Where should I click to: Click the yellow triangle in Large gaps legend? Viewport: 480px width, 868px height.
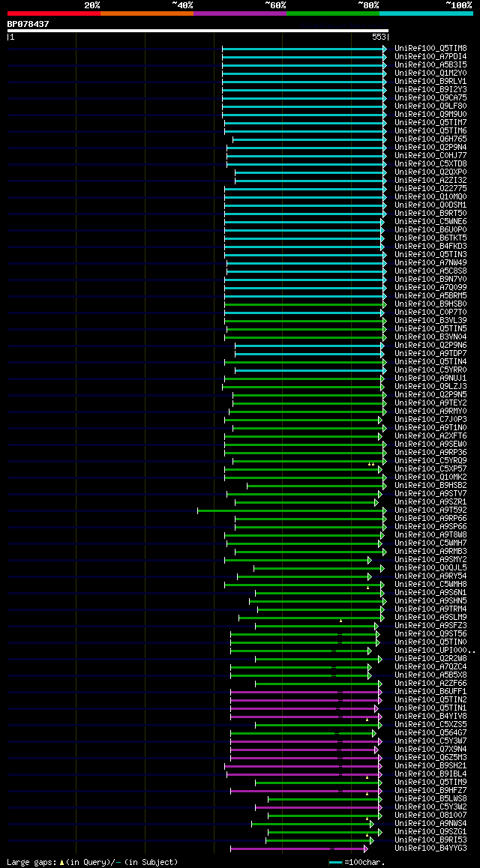pos(61,863)
